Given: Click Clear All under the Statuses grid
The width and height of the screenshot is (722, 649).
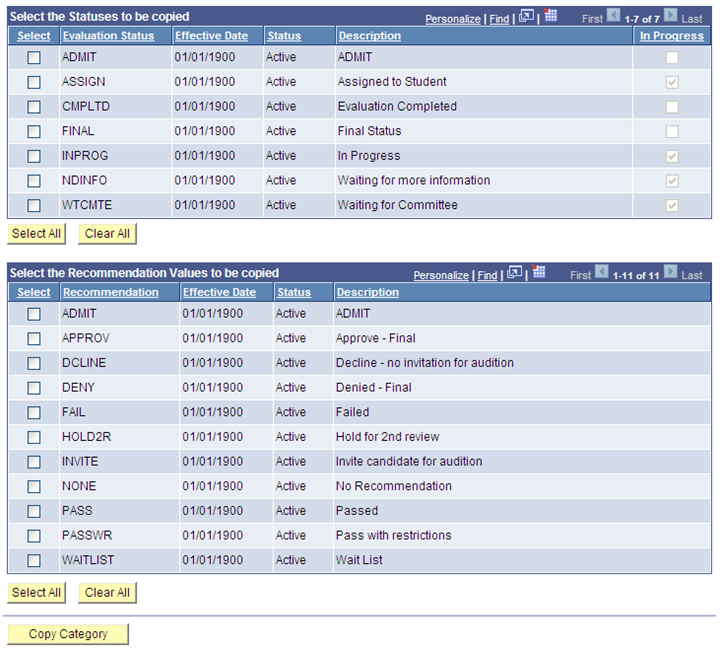Looking at the screenshot, I should (x=107, y=234).
